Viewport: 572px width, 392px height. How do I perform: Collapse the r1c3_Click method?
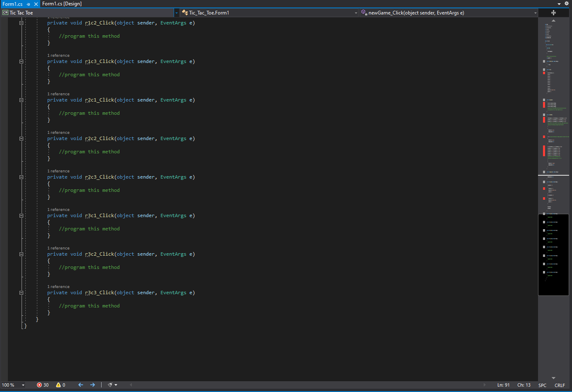pos(21,61)
